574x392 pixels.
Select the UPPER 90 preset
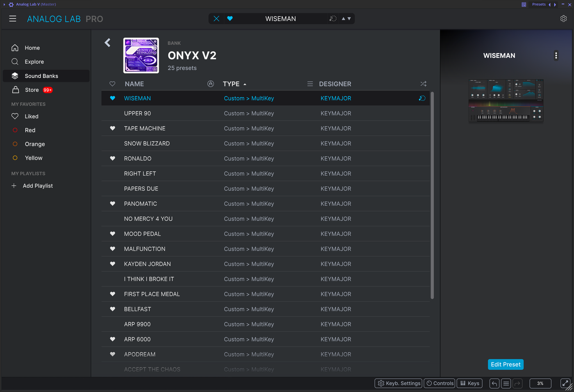point(266,114)
